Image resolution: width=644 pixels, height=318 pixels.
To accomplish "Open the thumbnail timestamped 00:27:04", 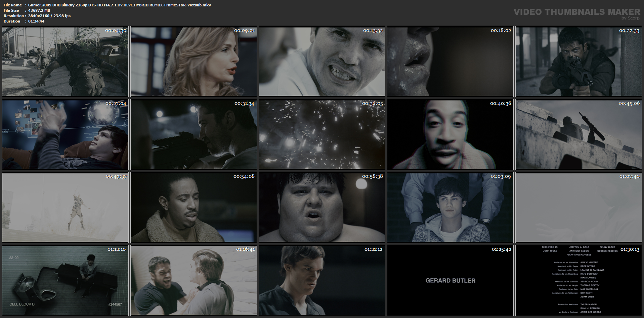I will [65, 134].
